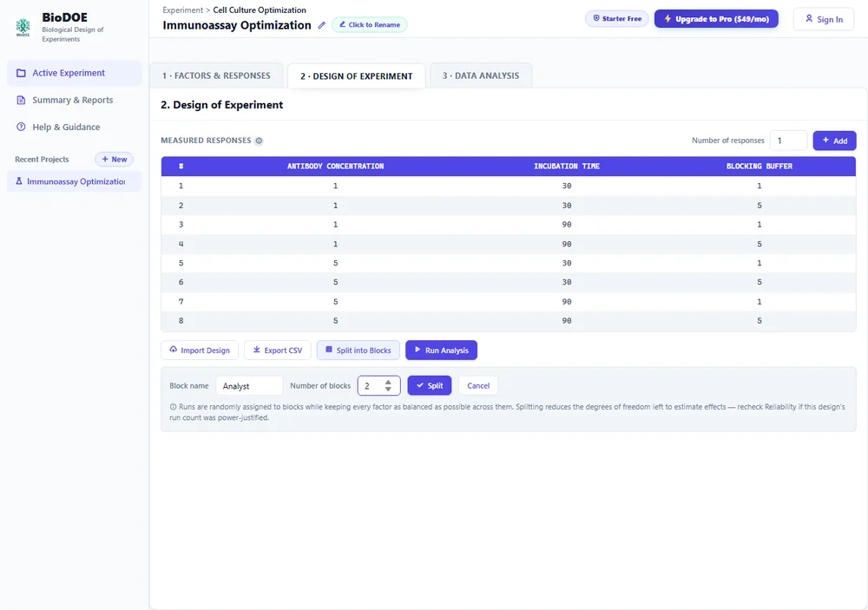Create a New project
868x610 pixels.
pos(114,160)
